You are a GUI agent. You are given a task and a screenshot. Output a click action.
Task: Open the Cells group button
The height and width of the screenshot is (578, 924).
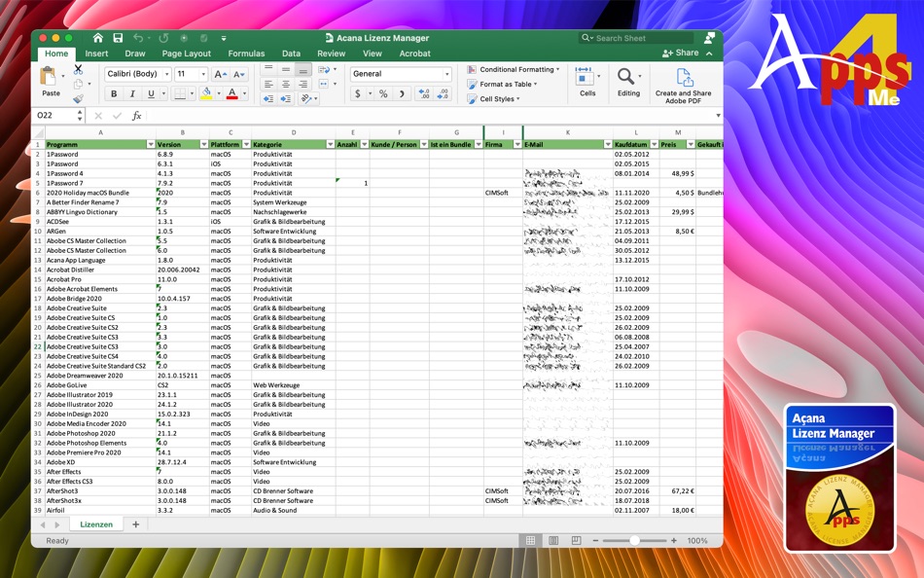point(587,82)
